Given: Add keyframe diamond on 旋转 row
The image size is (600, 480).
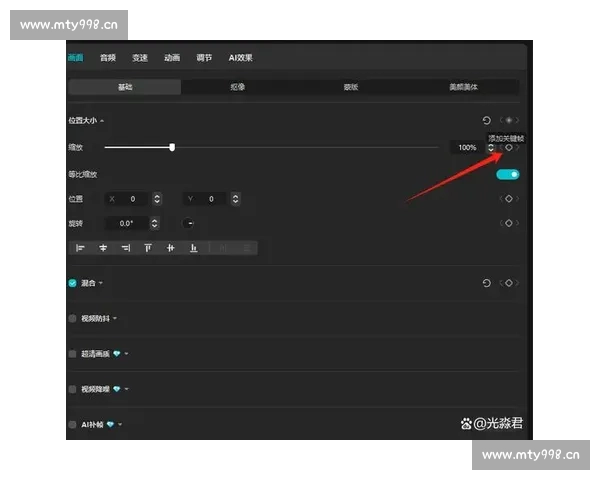Looking at the screenshot, I should tap(509, 223).
